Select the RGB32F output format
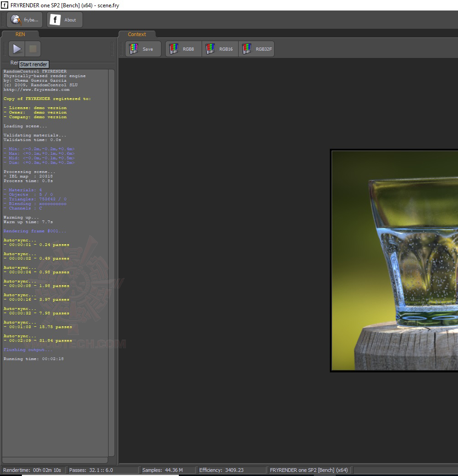Screen dimensions: 458x476 coord(256,49)
